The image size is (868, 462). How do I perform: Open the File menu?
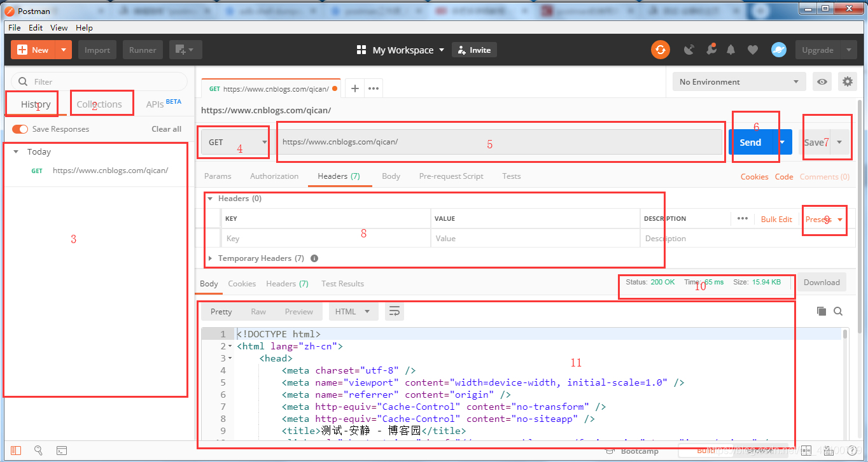15,27
